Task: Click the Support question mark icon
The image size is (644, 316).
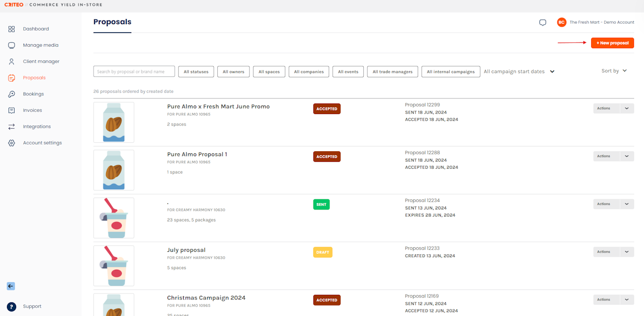Action: pyautogui.click(x=12, y=306)
